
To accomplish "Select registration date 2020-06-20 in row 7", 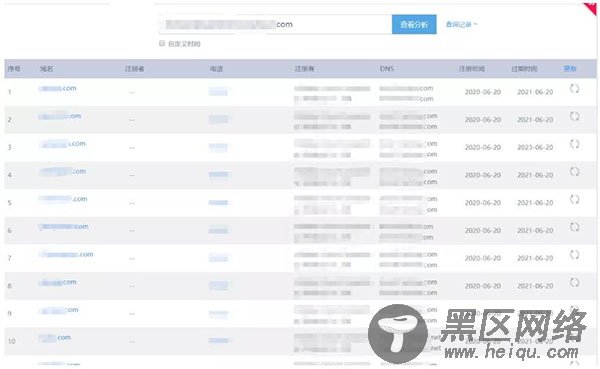I will [483, 258].
